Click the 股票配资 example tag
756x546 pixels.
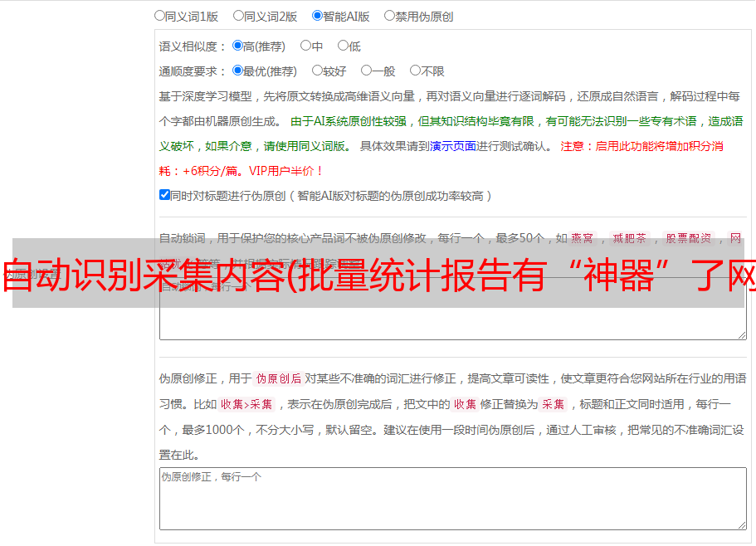coord(689,238)
